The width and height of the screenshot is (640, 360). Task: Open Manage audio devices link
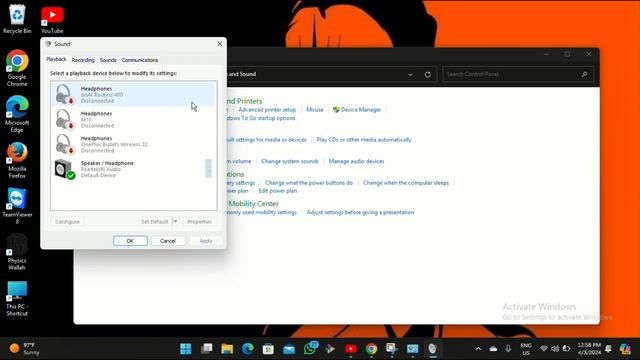coord(356,161)
